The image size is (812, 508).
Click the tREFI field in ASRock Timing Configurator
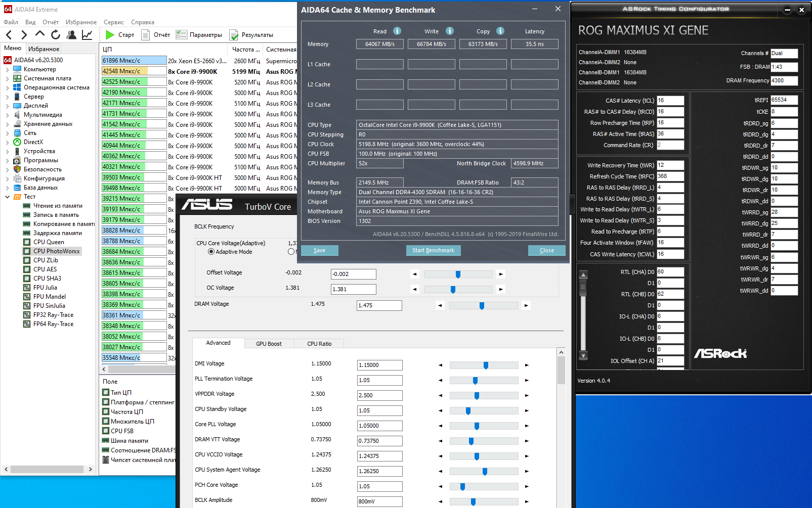pos(784,100)
